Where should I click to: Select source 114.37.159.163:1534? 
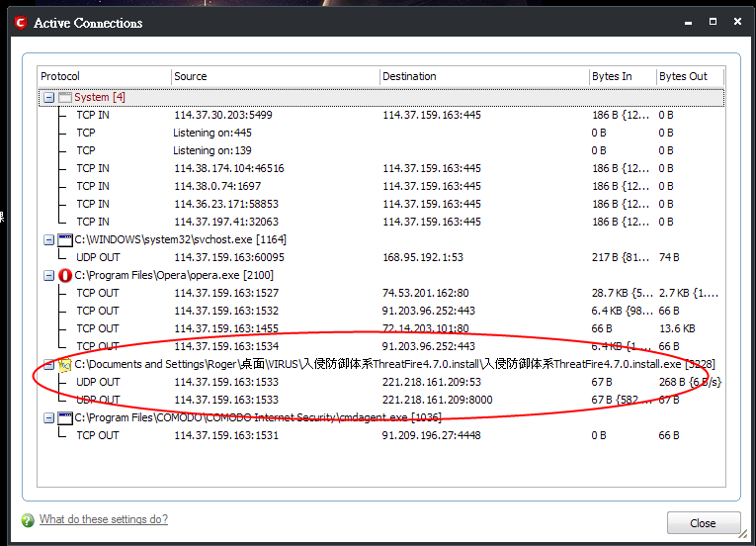[x=226, y=346]
